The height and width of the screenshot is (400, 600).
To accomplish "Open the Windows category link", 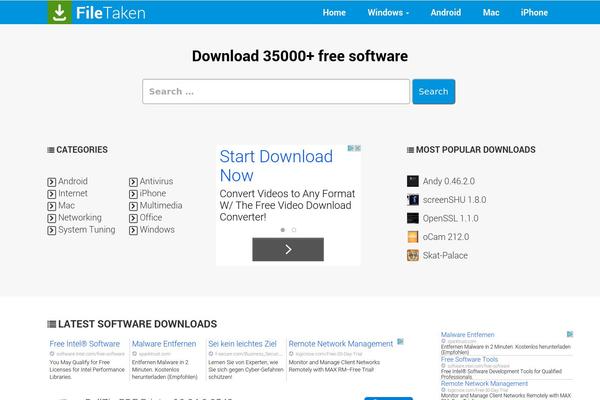I will coord(157,230).
